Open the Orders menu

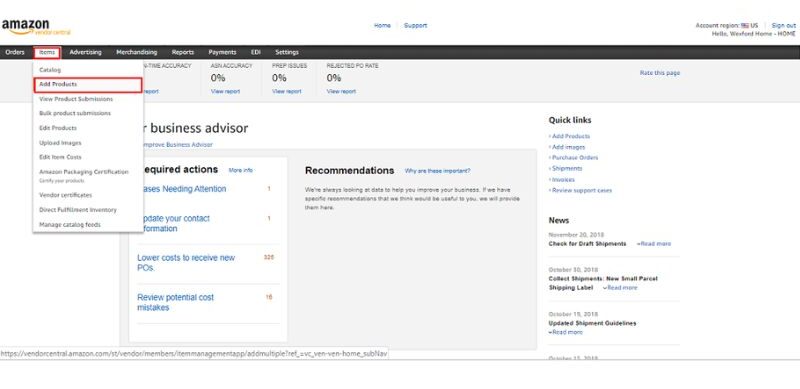click(x=15, y=52)
